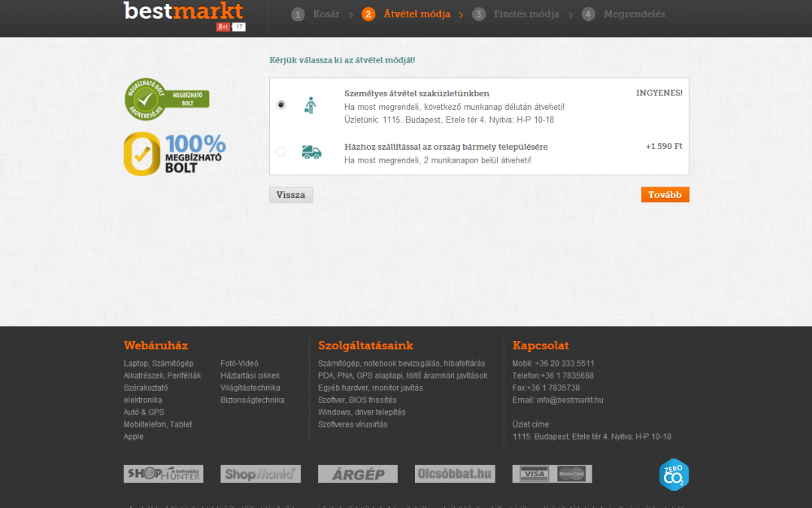Click the Kapcsolat footer heading
This screenshot has width=812, height=508.
coord(541,345)
